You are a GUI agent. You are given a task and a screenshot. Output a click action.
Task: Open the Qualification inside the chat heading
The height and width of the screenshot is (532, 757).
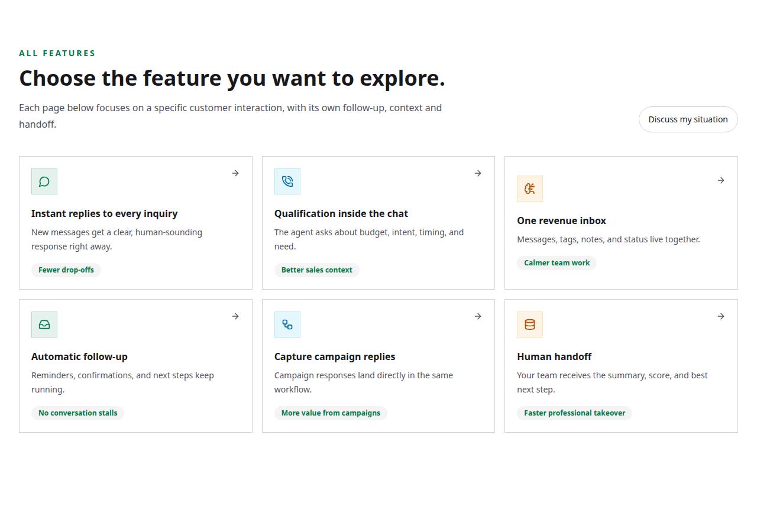(x=341, y=213)
